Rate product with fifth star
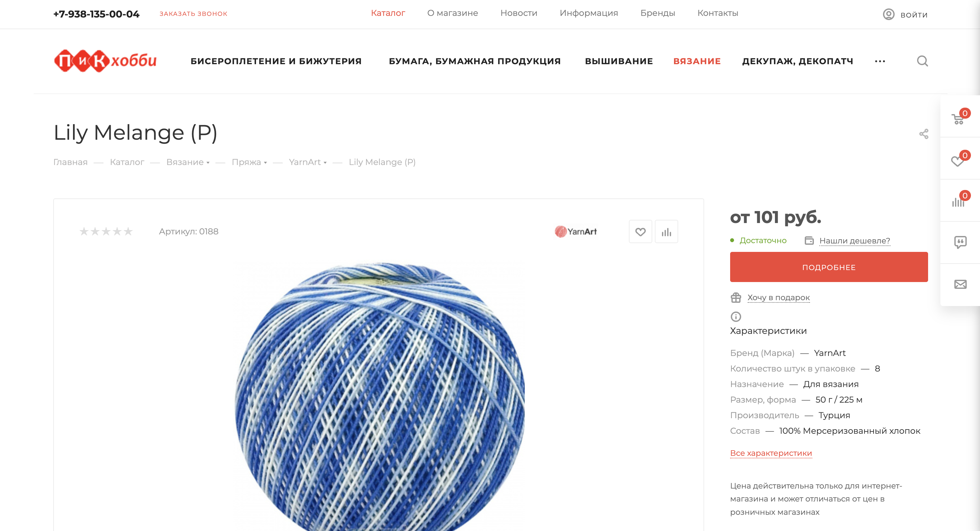Viewport: 980px width, 531px height. [128, 231]
